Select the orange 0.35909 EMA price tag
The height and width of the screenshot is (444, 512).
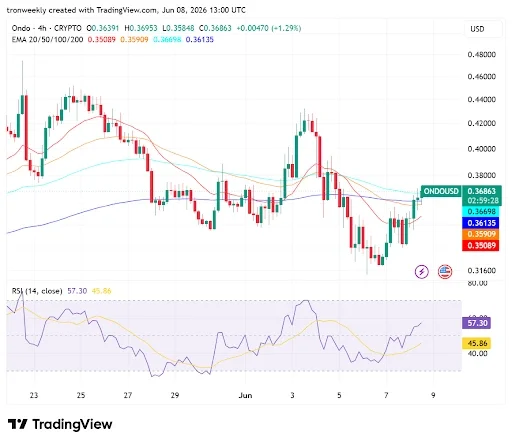tap(482, 234)
